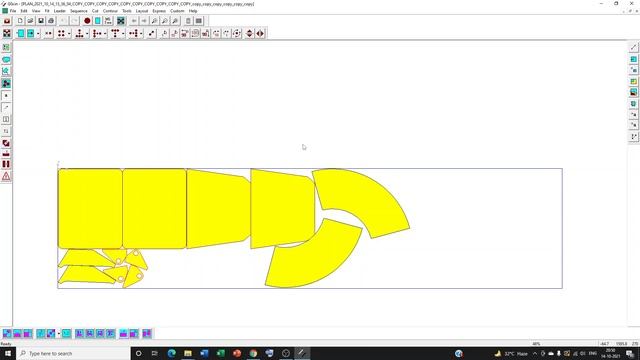This screenshot has height=360, width=640.
Task: Open the Sequence menu
Action: click(x=78, y=11)
